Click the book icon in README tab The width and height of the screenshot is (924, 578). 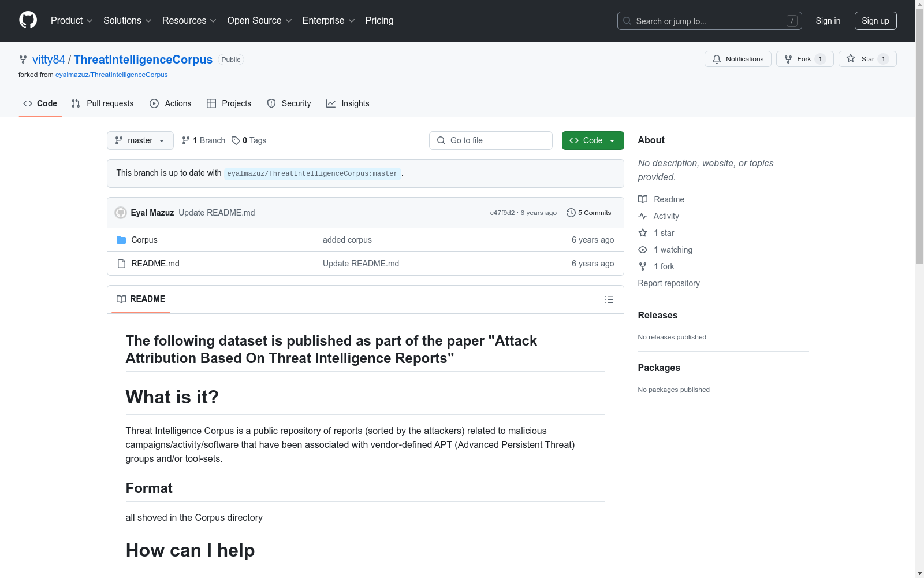tap(121, 299)
